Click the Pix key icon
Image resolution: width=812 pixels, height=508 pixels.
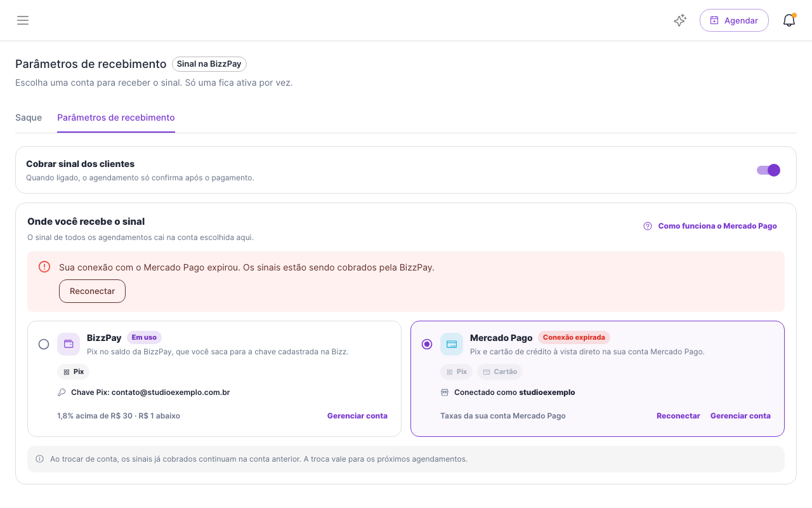click(62, 392)
